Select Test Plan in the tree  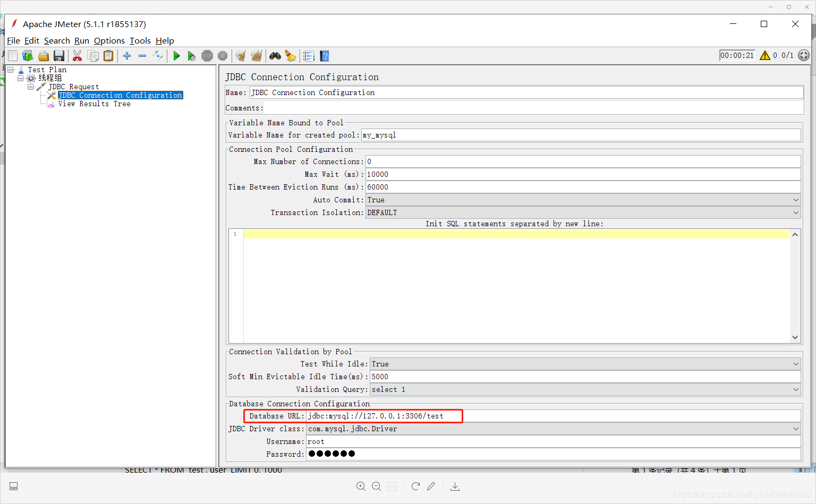(47, 70)
